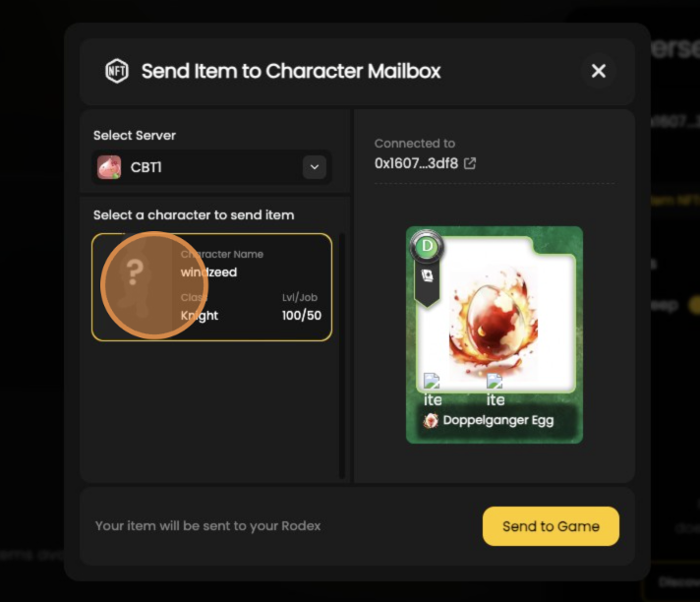Click the CBT1 server pink icon
The image size is (700, 602).
coord(109,167)
